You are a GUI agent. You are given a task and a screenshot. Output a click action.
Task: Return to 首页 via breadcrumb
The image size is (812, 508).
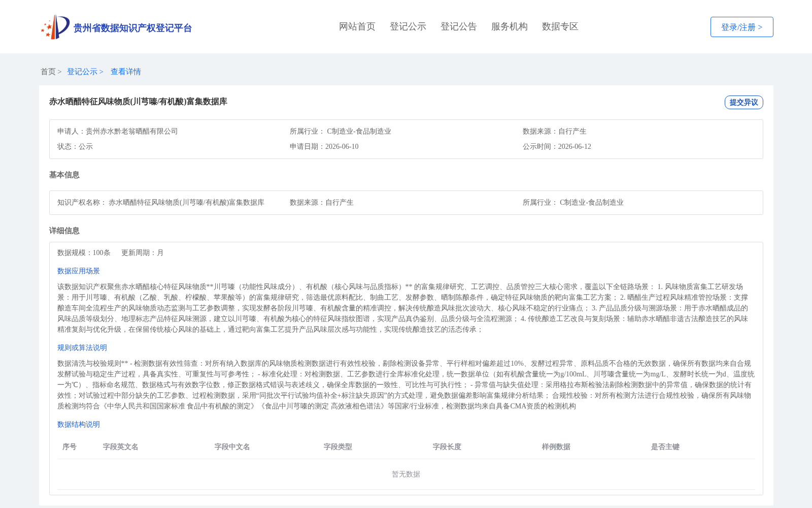[x=48, y=72]
